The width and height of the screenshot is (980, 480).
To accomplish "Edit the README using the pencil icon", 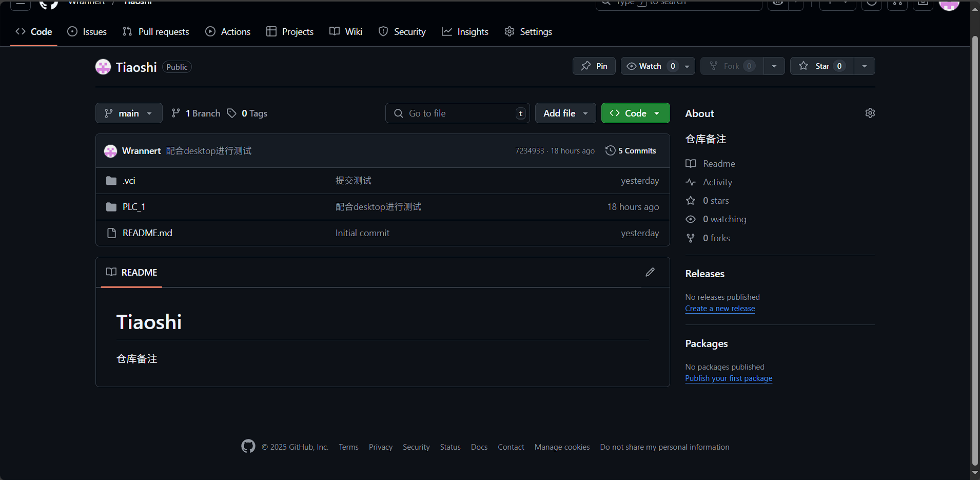I will coord(650,272).
